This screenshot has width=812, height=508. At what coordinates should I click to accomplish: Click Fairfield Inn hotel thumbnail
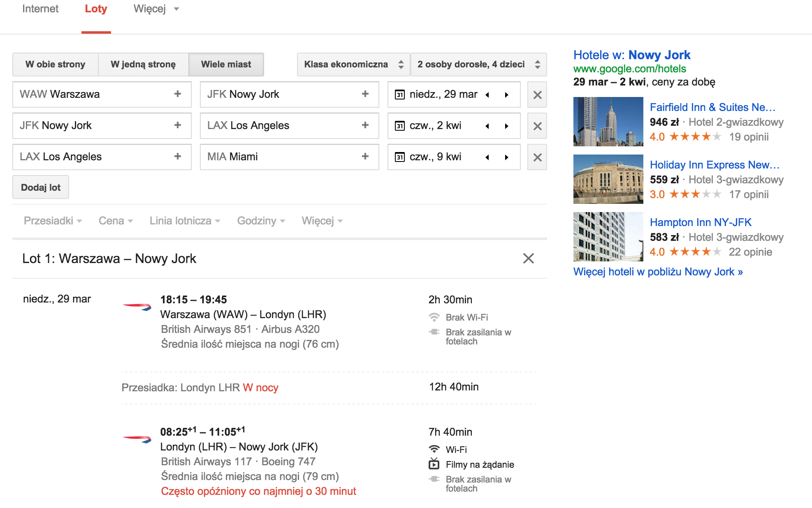click(x=608, y=122)
